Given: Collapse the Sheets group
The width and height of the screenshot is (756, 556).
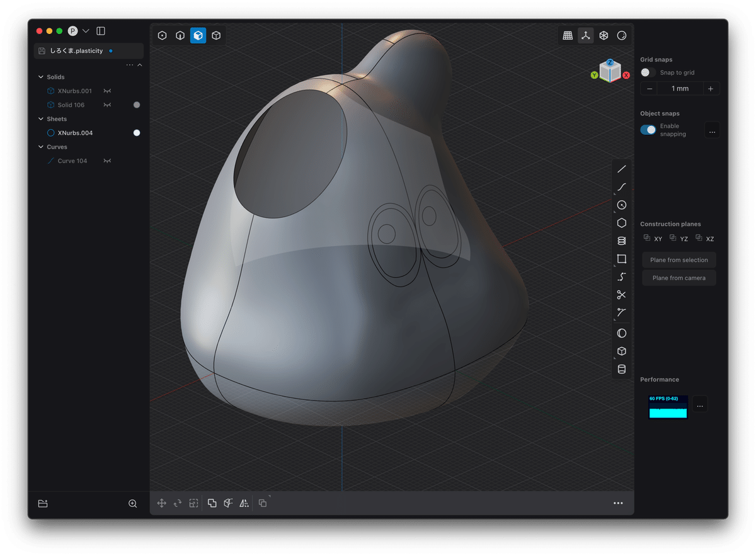Looking at the screenshot, I should pos(41,119).
